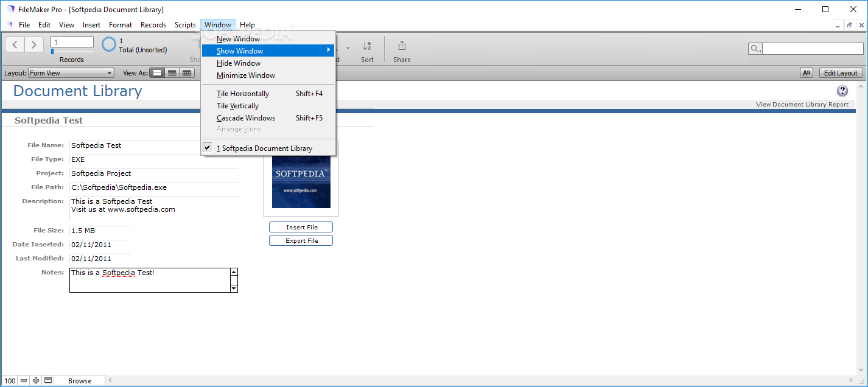Click the Sort toolbar icon
This screenshot has width=868, height=387.
coord(367,46)
